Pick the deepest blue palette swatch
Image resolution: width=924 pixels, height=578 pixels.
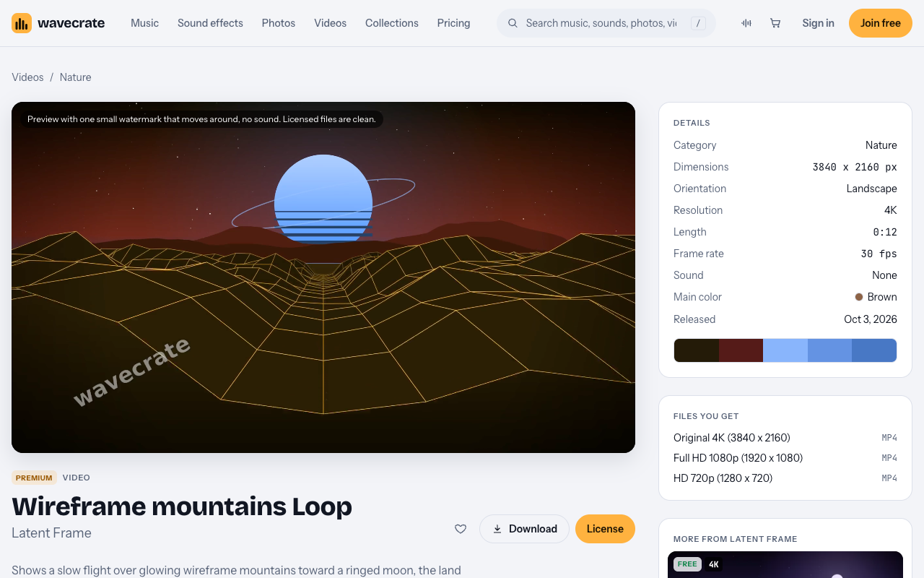874,350
